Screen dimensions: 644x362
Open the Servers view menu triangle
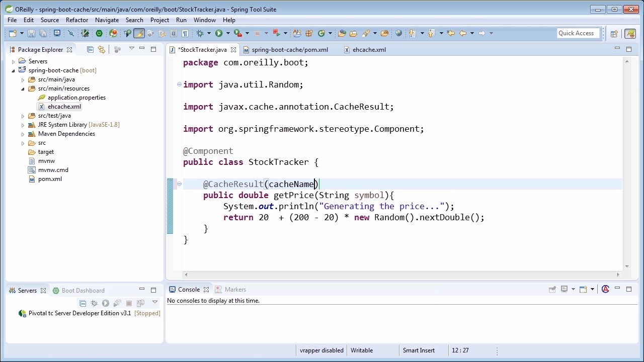coord(155,302)
